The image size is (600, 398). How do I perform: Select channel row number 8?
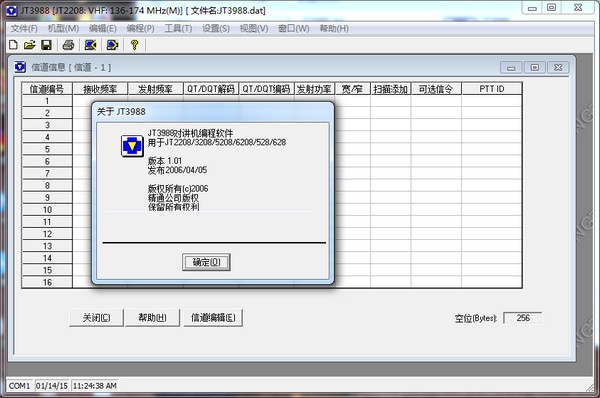coord(47,186)
